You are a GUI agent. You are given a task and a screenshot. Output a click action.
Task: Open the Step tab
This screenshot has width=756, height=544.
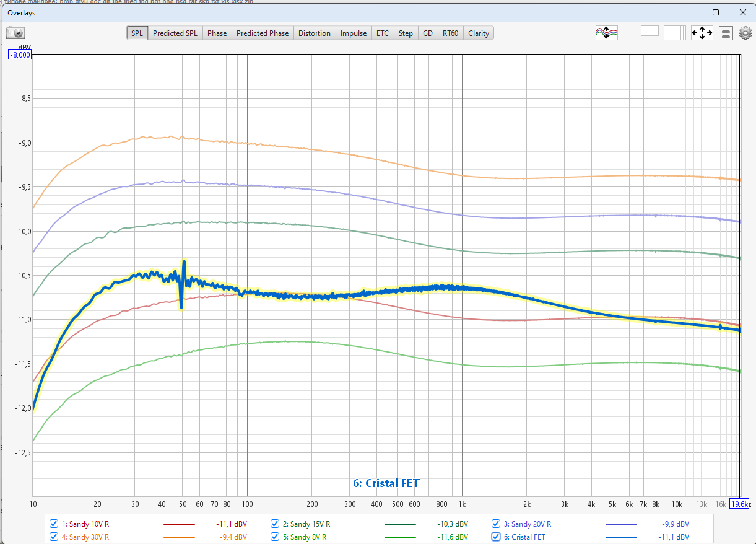pyautogui.click(x=406, y=33)
